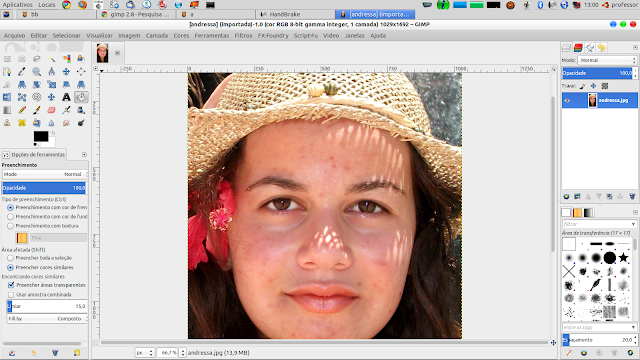640x360 pixels.
Task: Enable Usar amostra combinada checkbox
Action: click(x=11, y=294)
